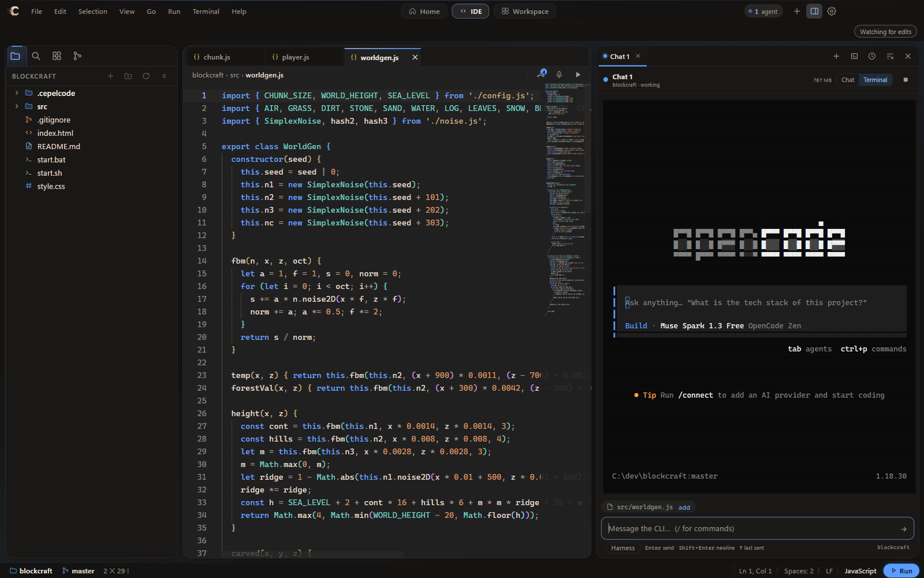
Task: Change JavaScript language mode in status bar
Action: click(x=860, y=570)
